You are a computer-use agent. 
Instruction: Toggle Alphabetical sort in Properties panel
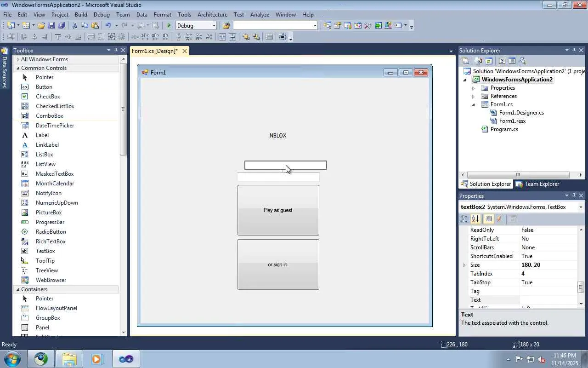475,219
